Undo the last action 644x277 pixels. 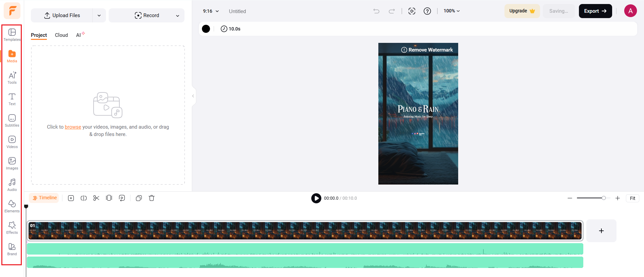[376, 11]
